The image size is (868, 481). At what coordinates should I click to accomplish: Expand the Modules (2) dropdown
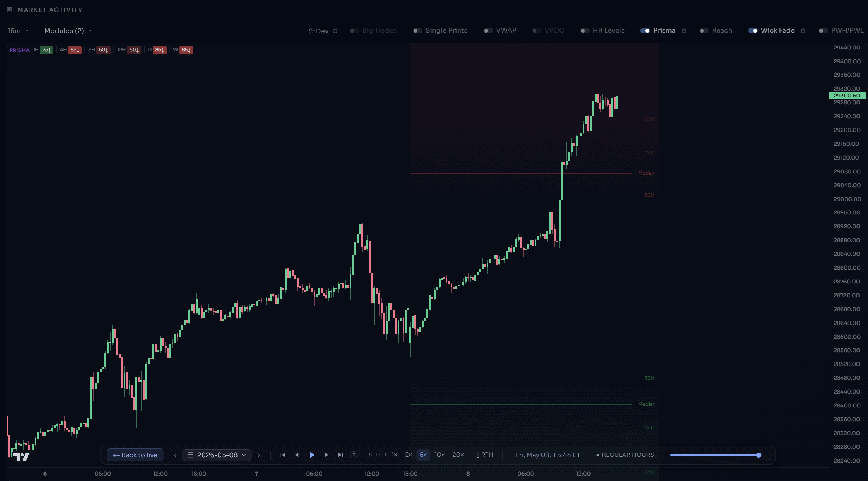click(68, 31)
